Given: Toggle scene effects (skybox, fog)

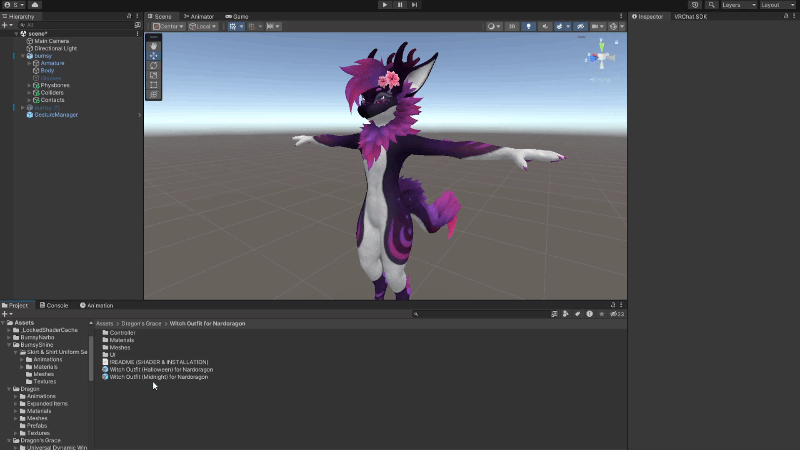Looking at the screenshot, I should pos(560,27).
